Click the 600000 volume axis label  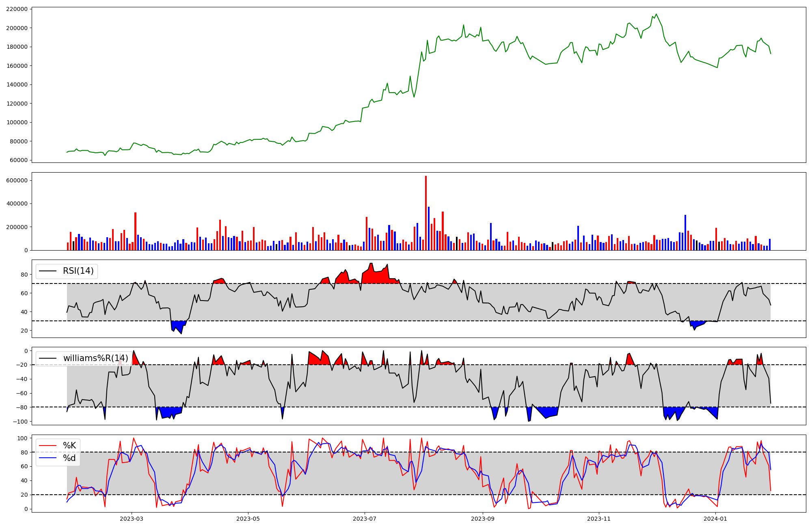tap(17, 180)
